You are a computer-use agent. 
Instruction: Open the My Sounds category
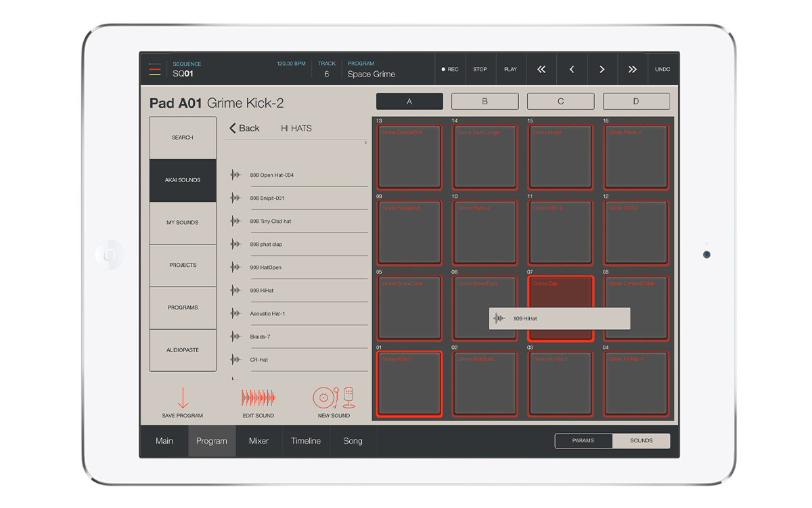click(183, 223)
